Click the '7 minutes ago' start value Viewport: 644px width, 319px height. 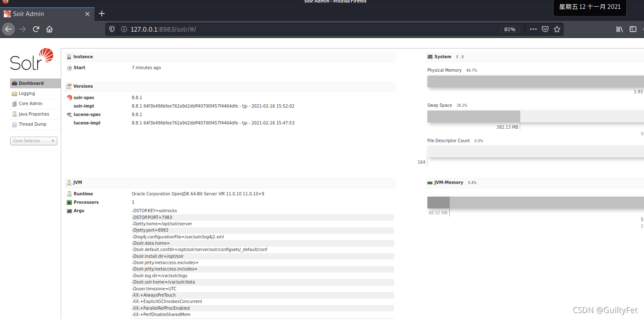point(146,68)
